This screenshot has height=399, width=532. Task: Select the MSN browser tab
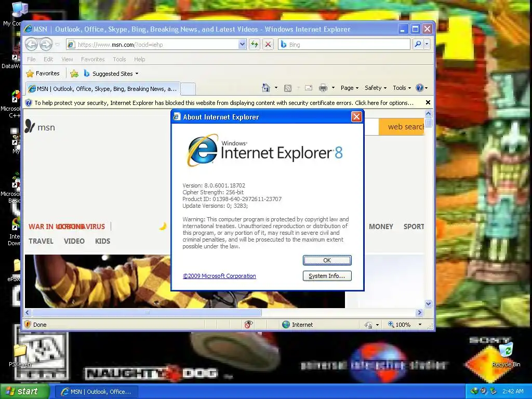coord(103,89)
